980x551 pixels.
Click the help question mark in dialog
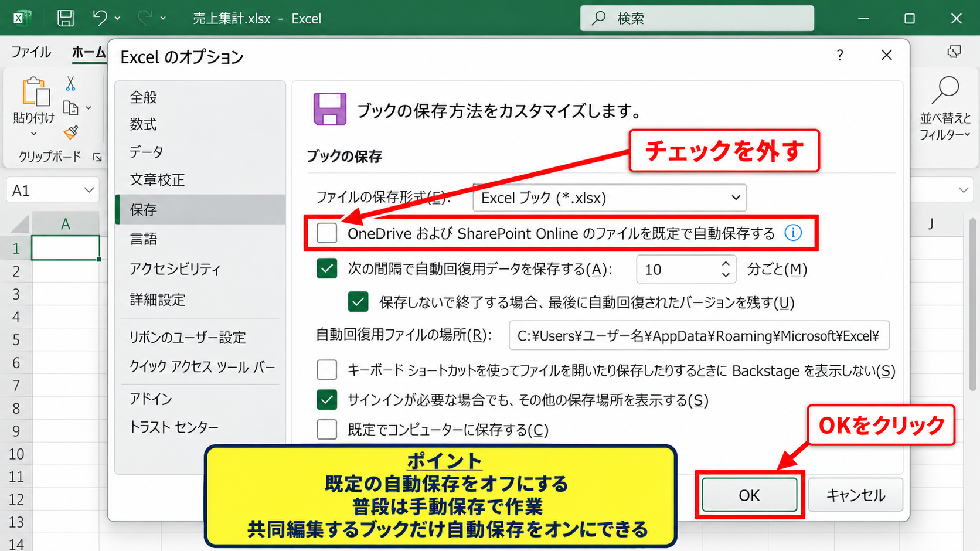840,55
